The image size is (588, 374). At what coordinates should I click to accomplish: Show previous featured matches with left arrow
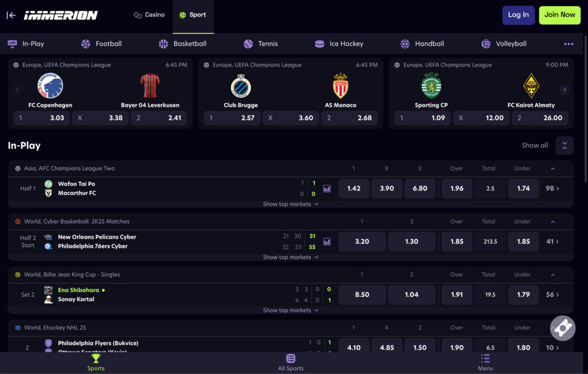[x=17, y=90]
